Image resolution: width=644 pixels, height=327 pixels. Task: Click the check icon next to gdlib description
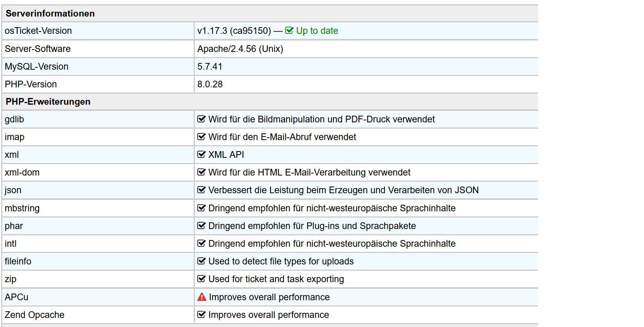click(201, 119)
